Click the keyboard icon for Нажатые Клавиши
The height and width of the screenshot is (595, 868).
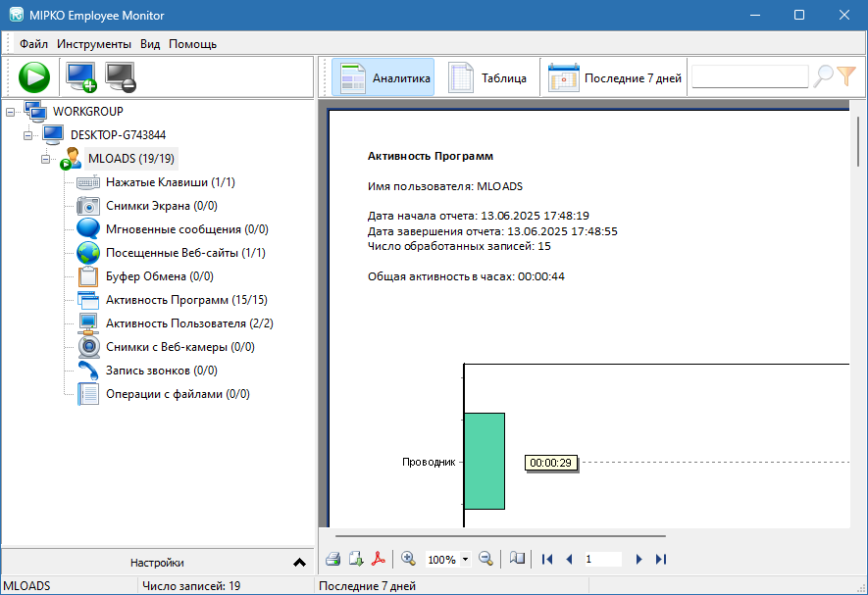pyautogui.click(x=88, y=182)
